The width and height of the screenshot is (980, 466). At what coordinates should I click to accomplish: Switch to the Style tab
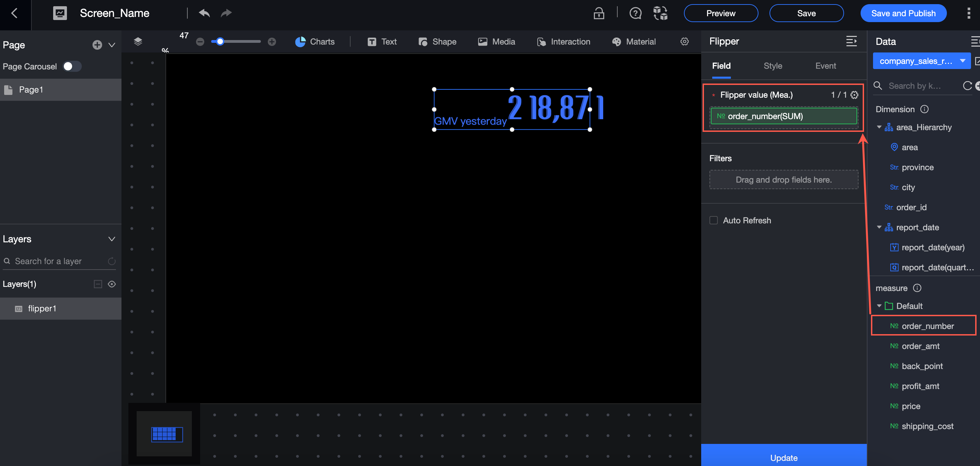coord(773,66)
